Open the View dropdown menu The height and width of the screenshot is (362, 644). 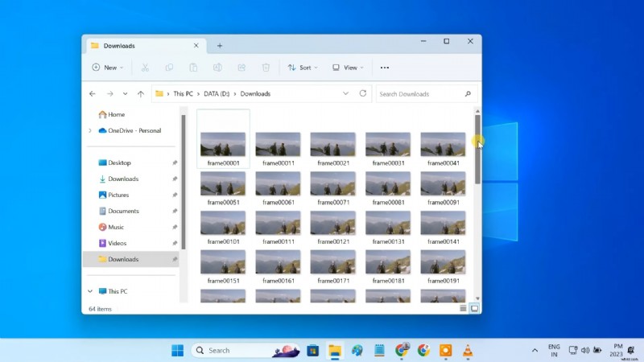(348, 68)
